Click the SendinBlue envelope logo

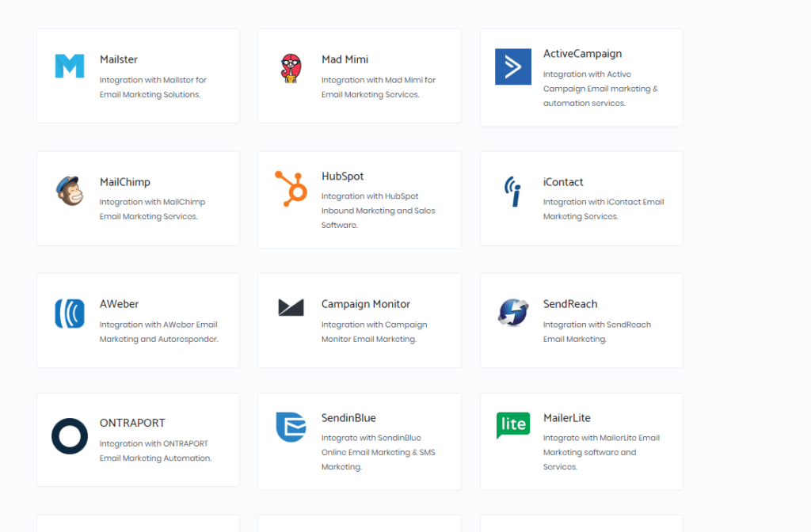pos(291,427)
